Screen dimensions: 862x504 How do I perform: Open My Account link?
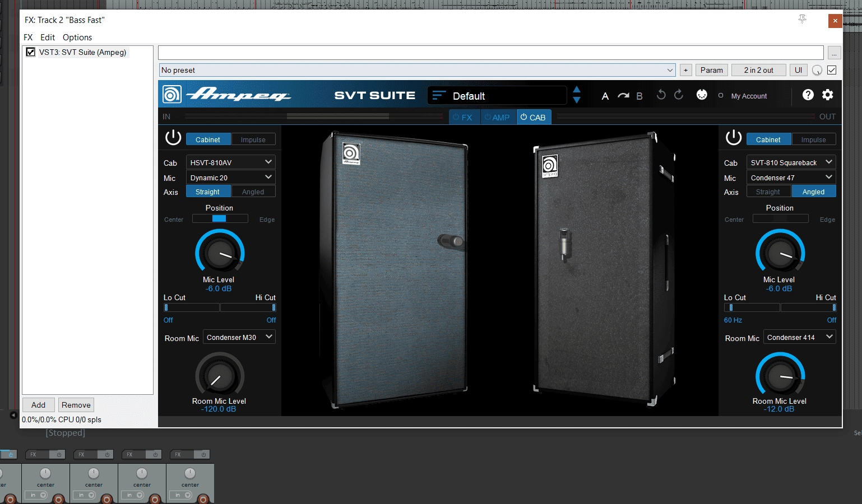(749, 96)
